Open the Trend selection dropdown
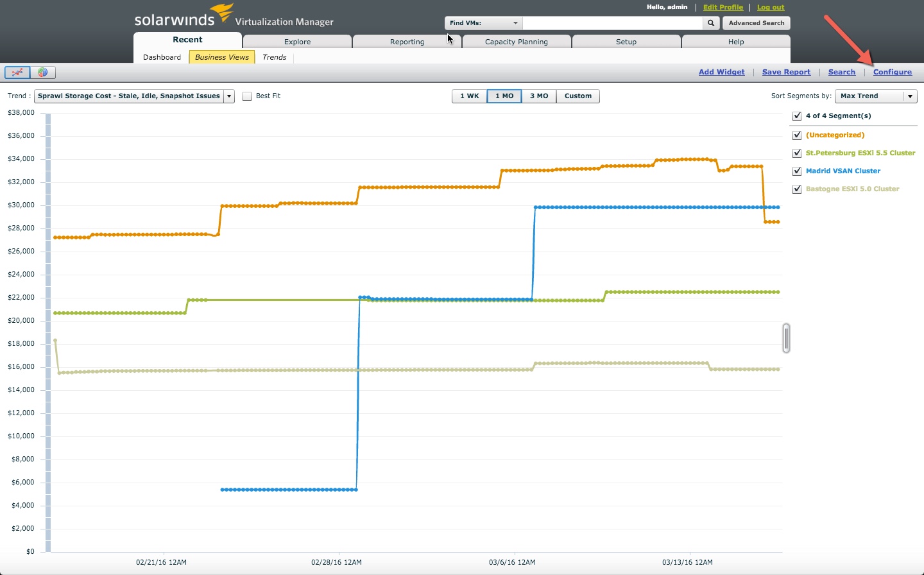 tap(134, 96)
